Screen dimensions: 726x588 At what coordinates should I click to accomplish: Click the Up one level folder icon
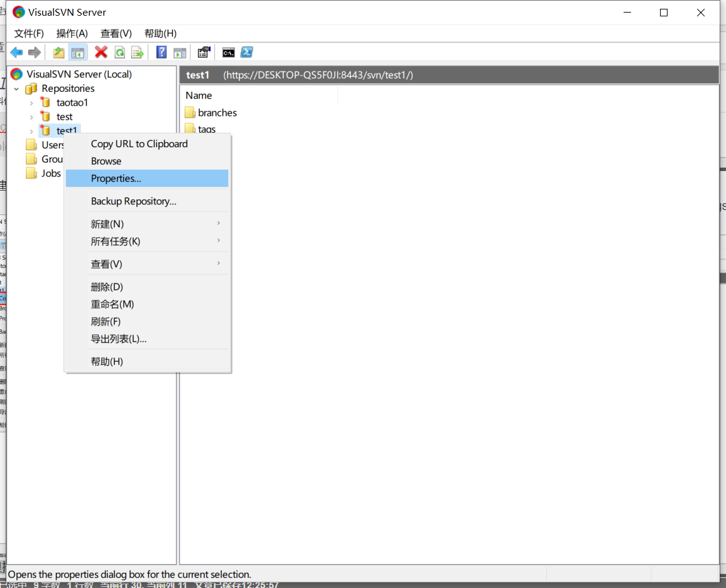point(59,52)
